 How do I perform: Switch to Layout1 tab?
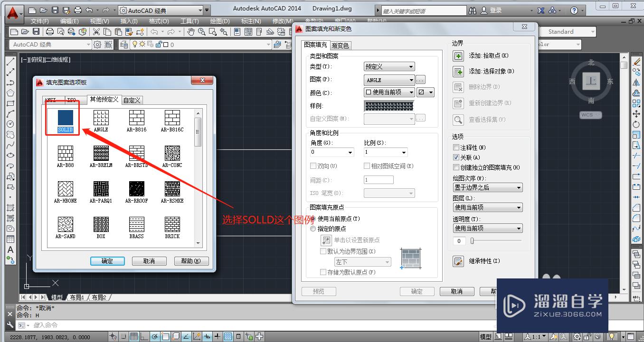[x=76, y=297]
